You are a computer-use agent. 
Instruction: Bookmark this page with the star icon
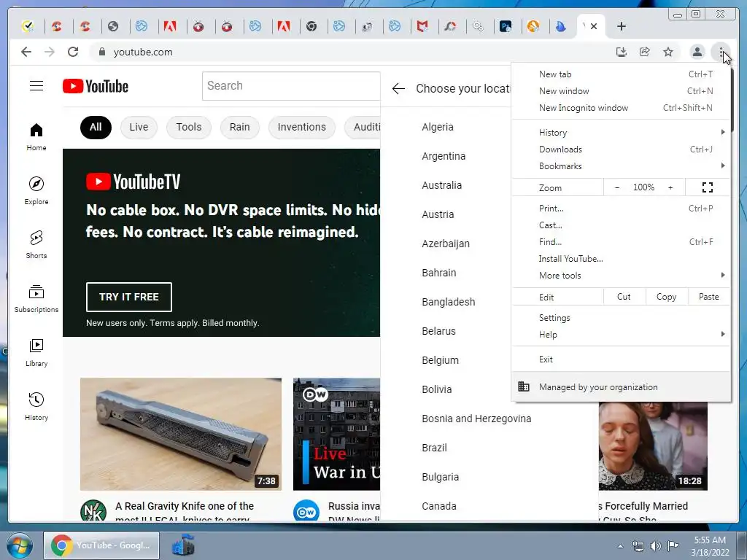(x=668, y=52)
